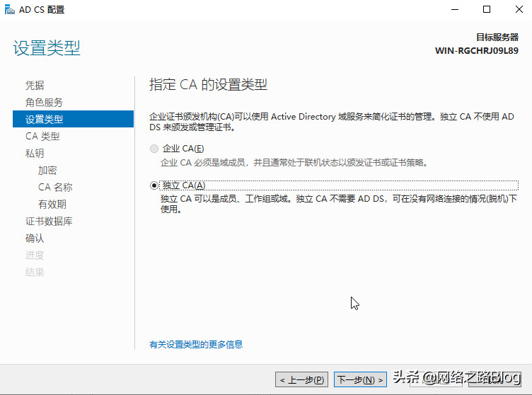Open the CA 类型 sidebar step
This screenshot has width=532, height=395.
[42, 136]
